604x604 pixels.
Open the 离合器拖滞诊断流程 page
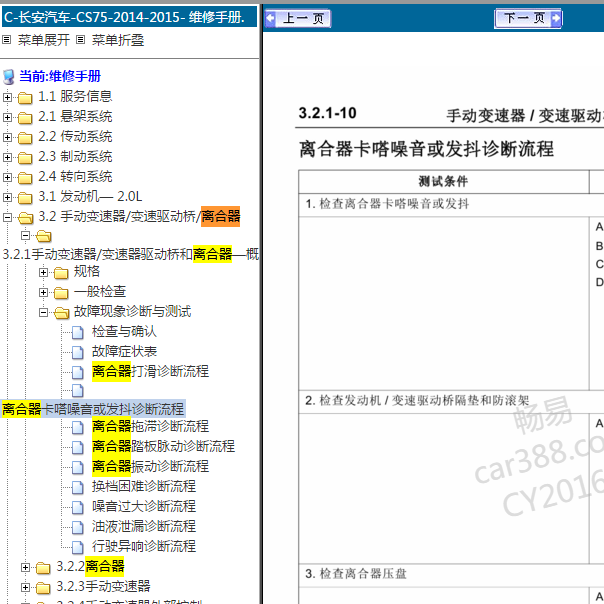(150, 427)
